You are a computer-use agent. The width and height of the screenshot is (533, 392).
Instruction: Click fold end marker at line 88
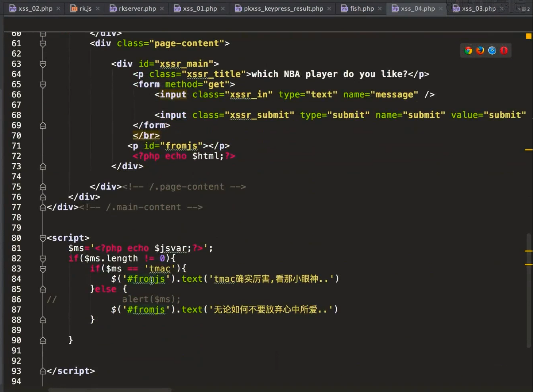(x=43, y=320)
